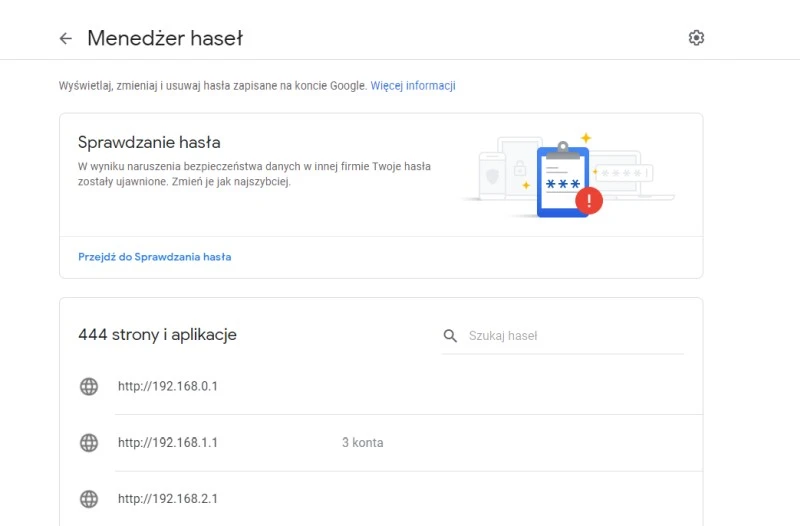Select the http://192.168.2.1 saved password entry
Screen dimensions: 800x526
168,499
